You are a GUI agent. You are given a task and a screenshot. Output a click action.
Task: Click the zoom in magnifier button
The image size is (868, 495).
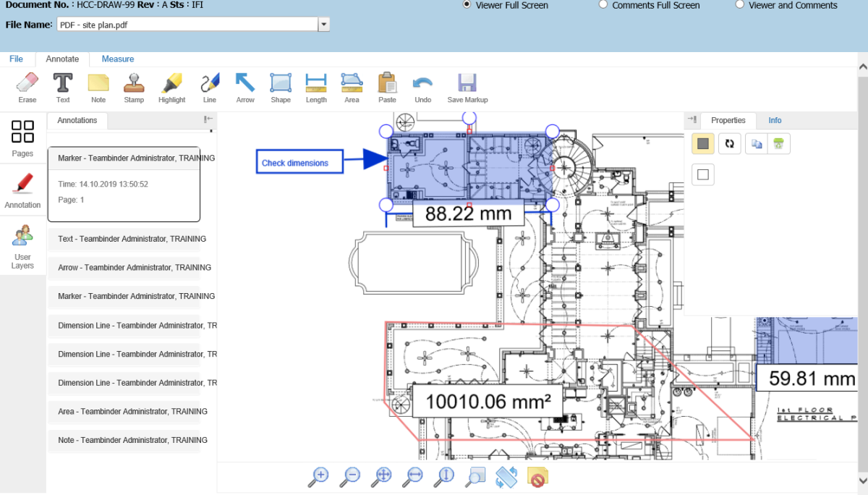click(x=318, y=476)
